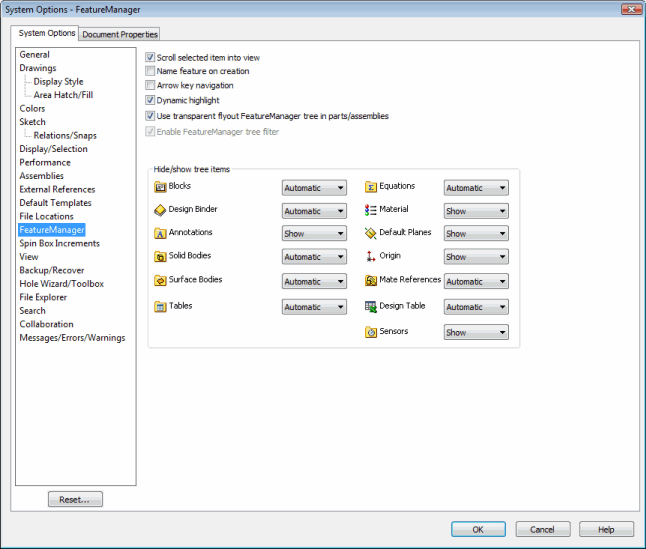Select Relations/Snaps under Sketch

point(65,135)
